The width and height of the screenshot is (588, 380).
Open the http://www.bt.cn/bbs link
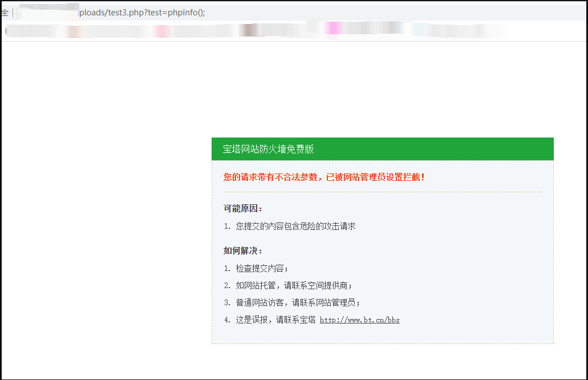pyautogui.click(x=360, y=320)
